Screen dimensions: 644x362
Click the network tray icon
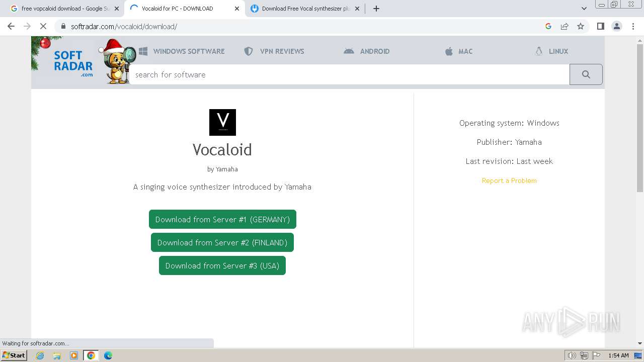(584, 355)
